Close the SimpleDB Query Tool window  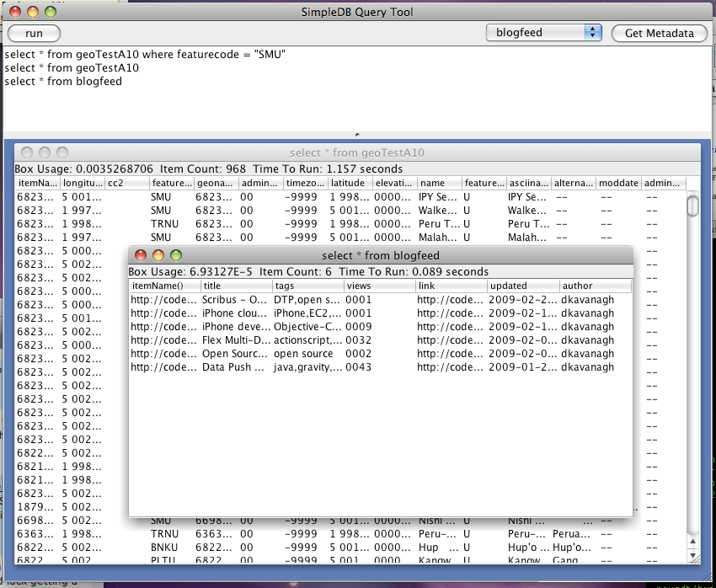coord(15,12)
